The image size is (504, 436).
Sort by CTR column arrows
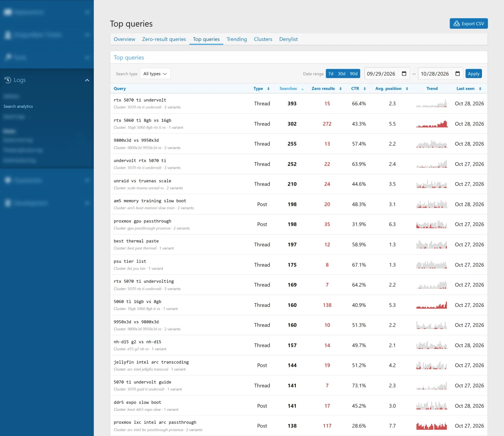[x=365, y=89]
